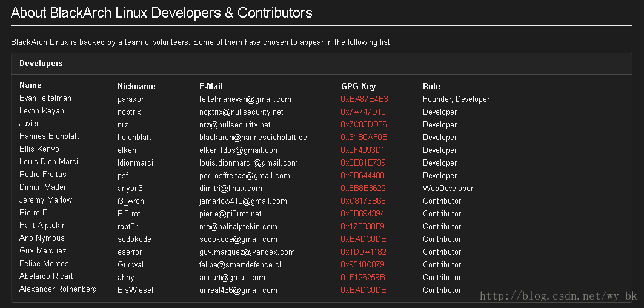This screenshot has width=644, height=308.
Task: Click nickname GudwaL
Action: tap(131, 265)
